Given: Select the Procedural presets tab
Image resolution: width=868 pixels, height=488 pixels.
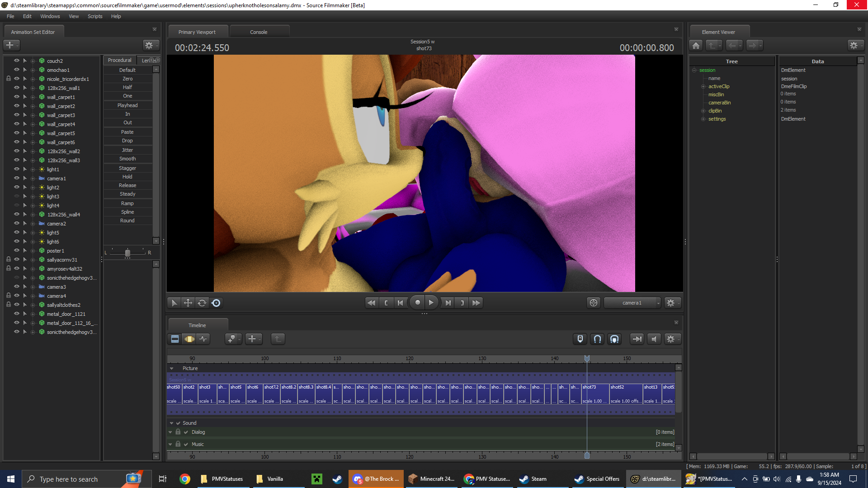Looking at the screenshot, I should pyautogui.click(x=119, y=60).
